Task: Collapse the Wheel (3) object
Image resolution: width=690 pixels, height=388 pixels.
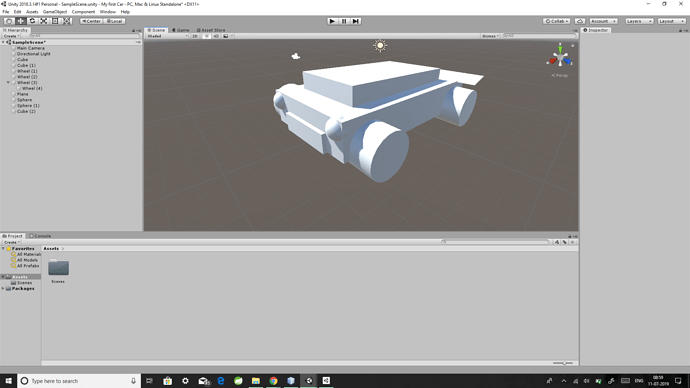Action: (8, 82)
